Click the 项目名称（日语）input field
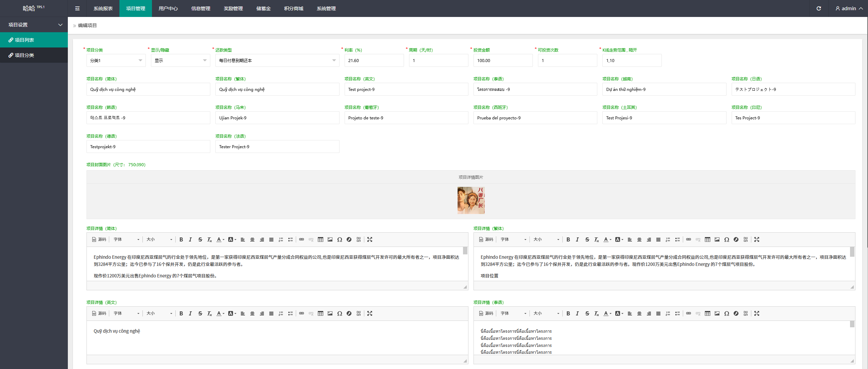Image resolution: width=868 pixels, height=369 pixels. pos(793,89)
